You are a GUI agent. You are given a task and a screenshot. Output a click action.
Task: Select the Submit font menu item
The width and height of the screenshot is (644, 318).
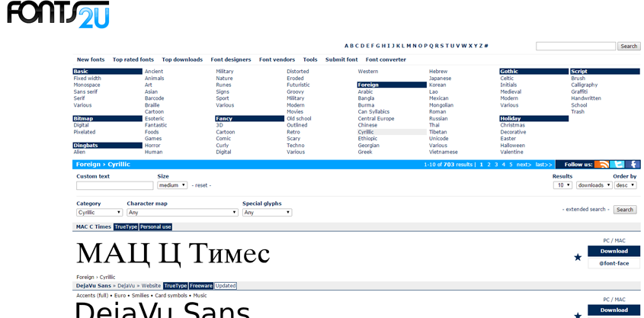(x=341, y=59)
